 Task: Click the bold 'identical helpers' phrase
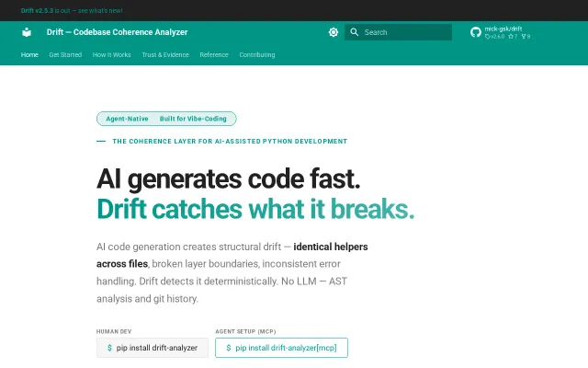331,247
